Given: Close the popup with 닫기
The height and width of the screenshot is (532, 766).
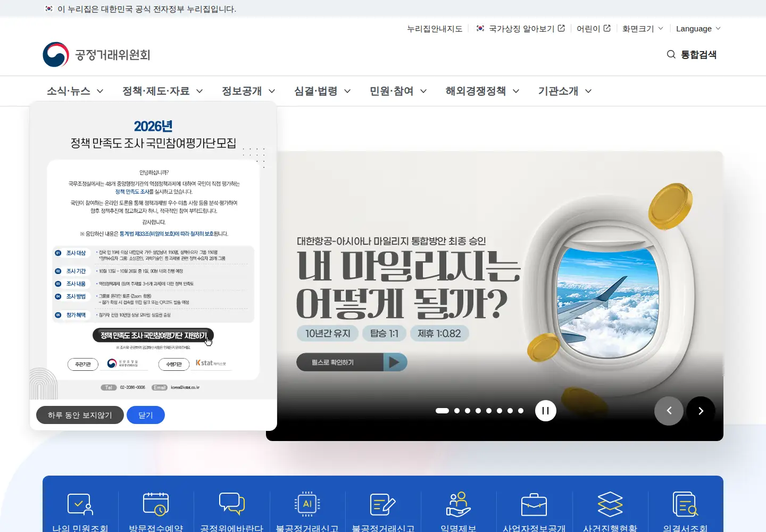Looking at the screenshot, I should (x=146, y=415).
